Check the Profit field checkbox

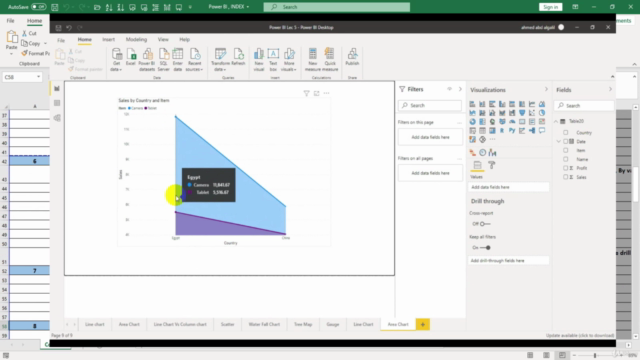click(566, 168)
